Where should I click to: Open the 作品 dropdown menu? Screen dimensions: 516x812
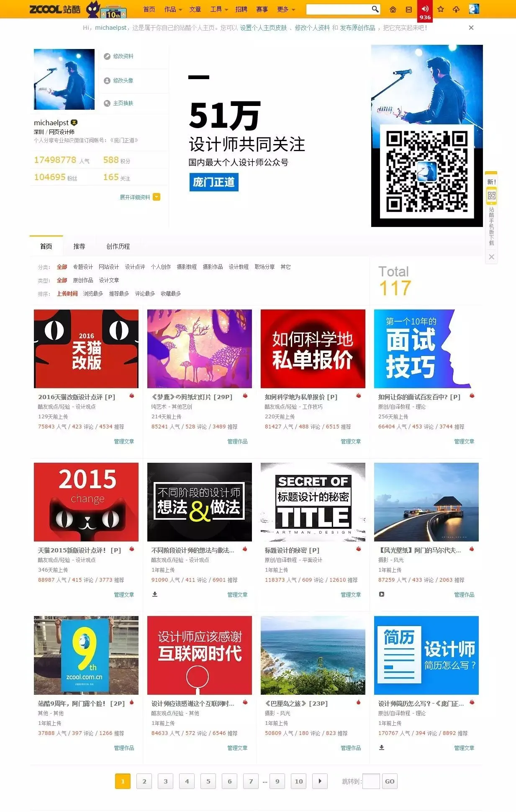173,9
